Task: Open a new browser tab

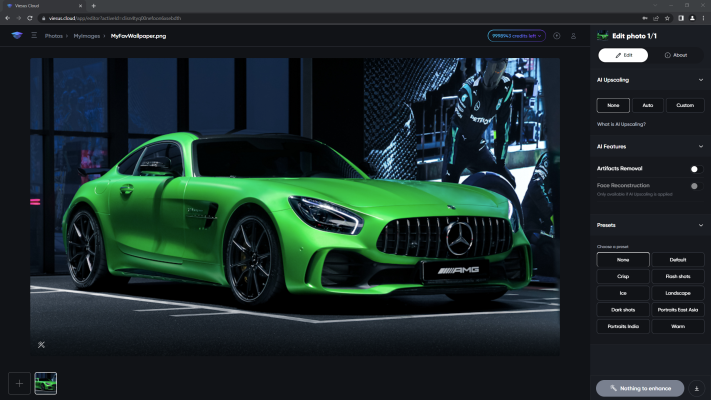Action: click(x=93, y=6)
